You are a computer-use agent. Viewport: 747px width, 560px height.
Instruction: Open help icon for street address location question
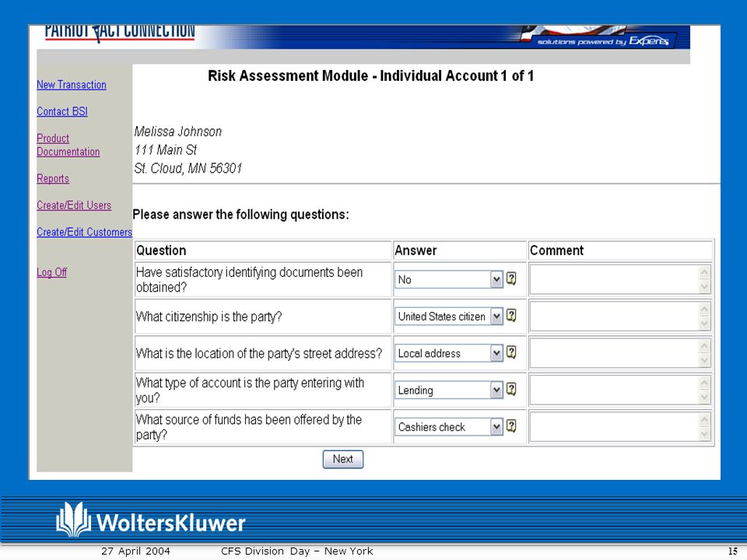[x=511, y=352]
